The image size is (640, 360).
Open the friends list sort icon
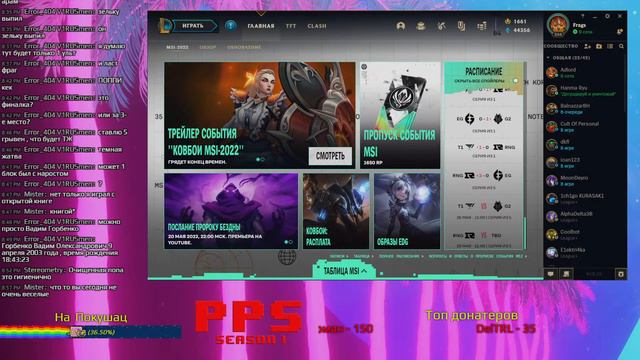tap(610, 47)
